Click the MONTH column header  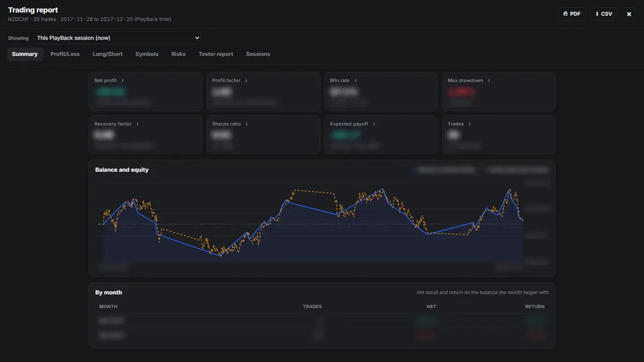coord(108,307)
